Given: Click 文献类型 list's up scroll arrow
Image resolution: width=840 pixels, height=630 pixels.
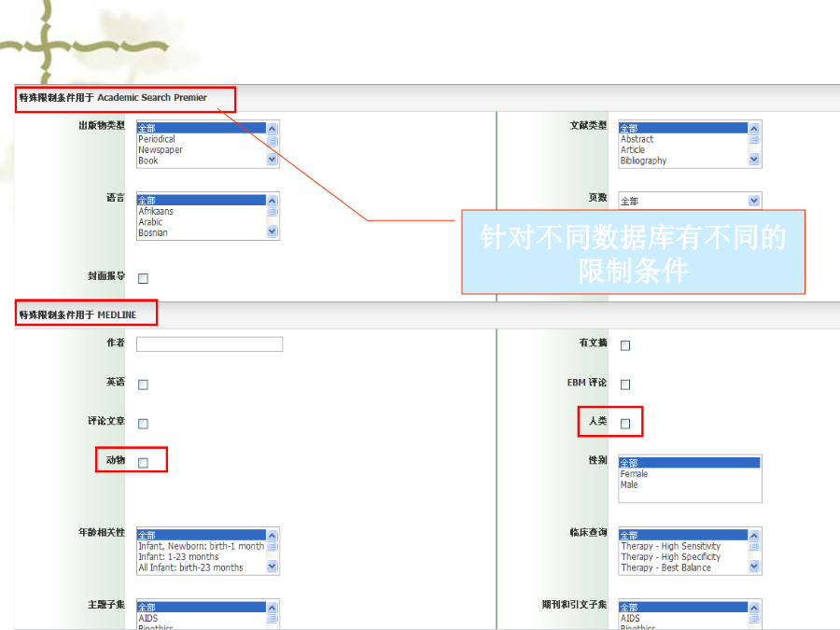Looking at the screenshot, I should (754, 129).
